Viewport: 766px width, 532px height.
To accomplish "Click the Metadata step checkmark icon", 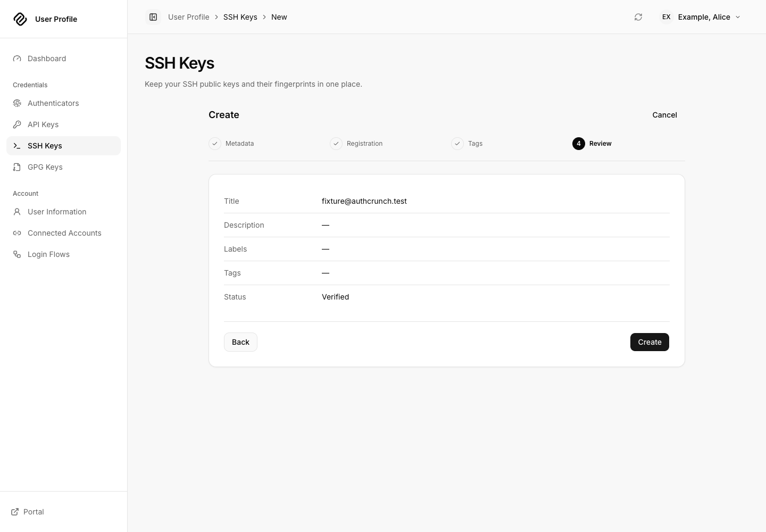I will click(x=215, y=144).
